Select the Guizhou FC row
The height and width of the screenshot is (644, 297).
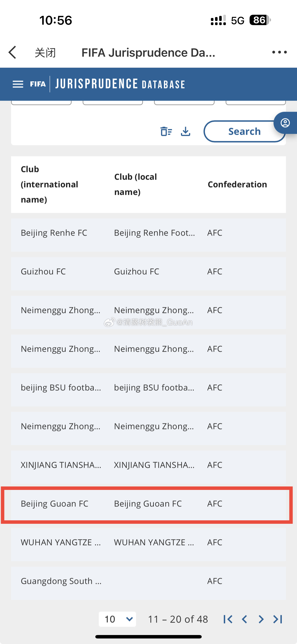point(148,272)
